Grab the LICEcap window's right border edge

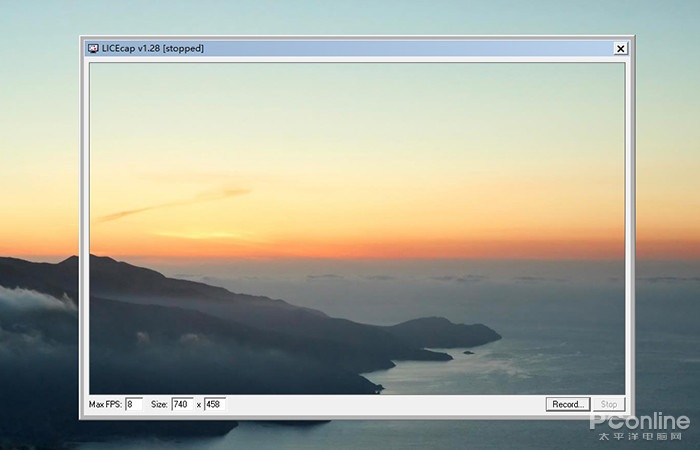pyautogui.click(x=630, y=230)
